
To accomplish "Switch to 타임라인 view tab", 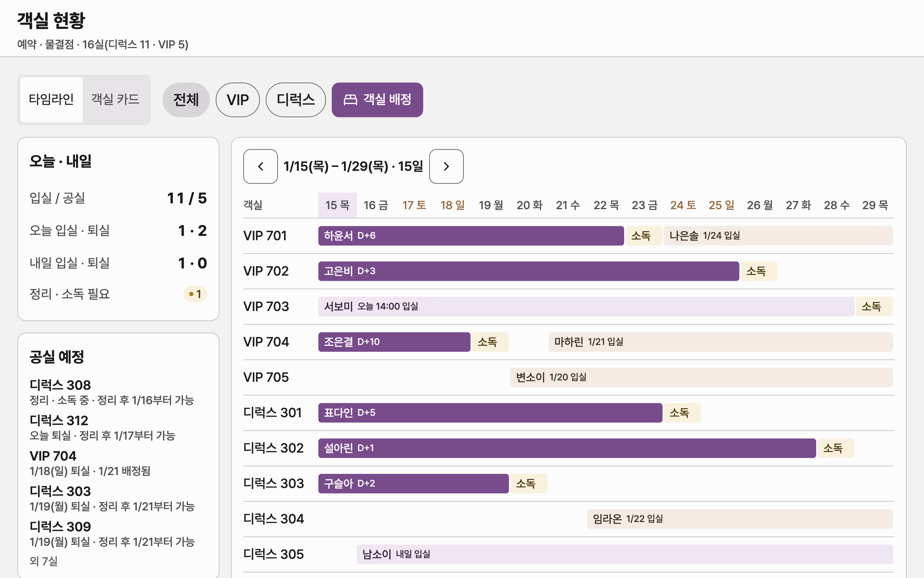I will [x=51, y=99].
